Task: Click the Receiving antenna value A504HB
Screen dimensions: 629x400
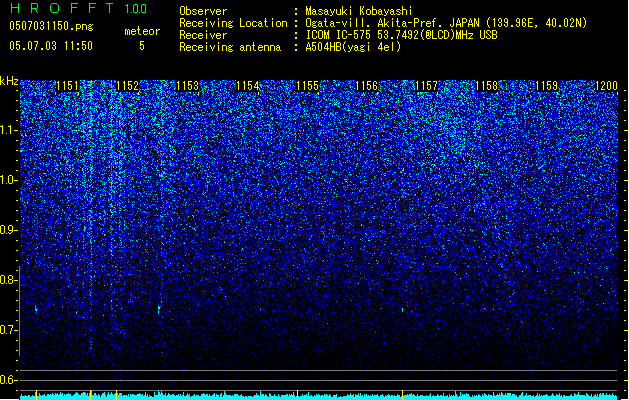Action: (x=353, y=47)
